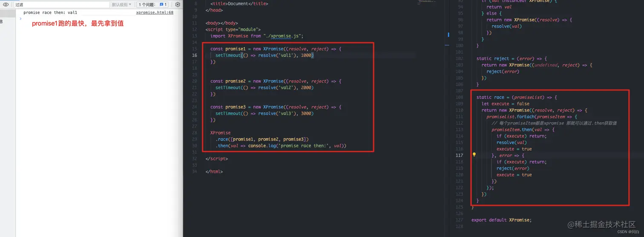644x237 pixels.
Task: Click the 'export default XPromise;' line
Action: point(502,220)
